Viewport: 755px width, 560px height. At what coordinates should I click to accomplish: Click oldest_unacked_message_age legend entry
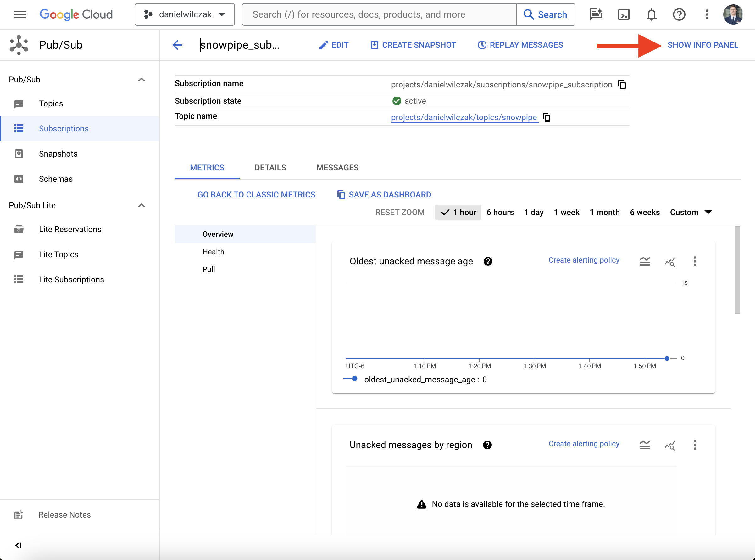click(x=415, y=379)
